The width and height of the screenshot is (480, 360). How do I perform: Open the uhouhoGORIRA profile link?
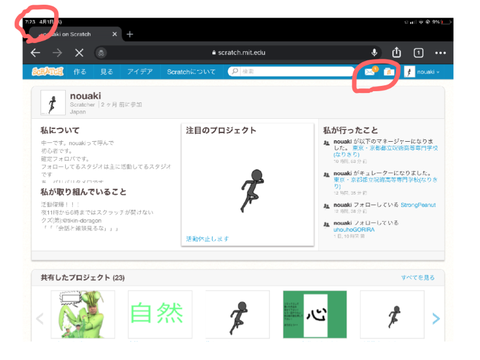tap(354, 230)
